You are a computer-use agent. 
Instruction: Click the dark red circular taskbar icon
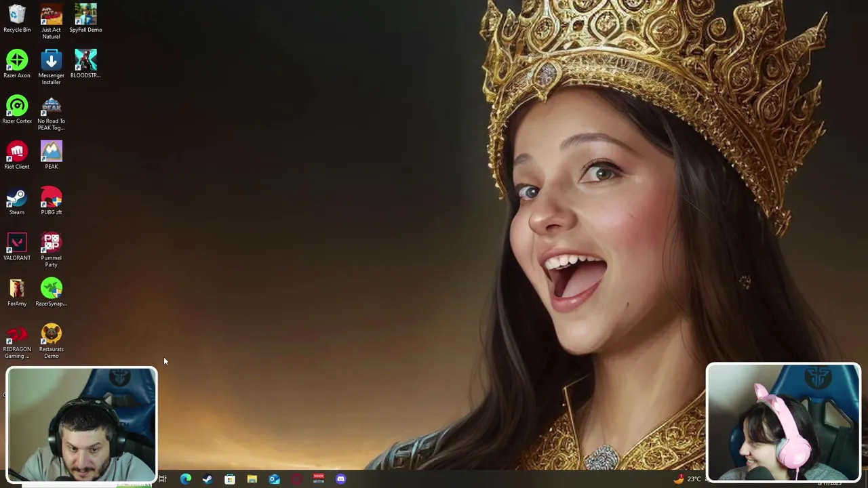pyautogui.click(x=296, y=479)
